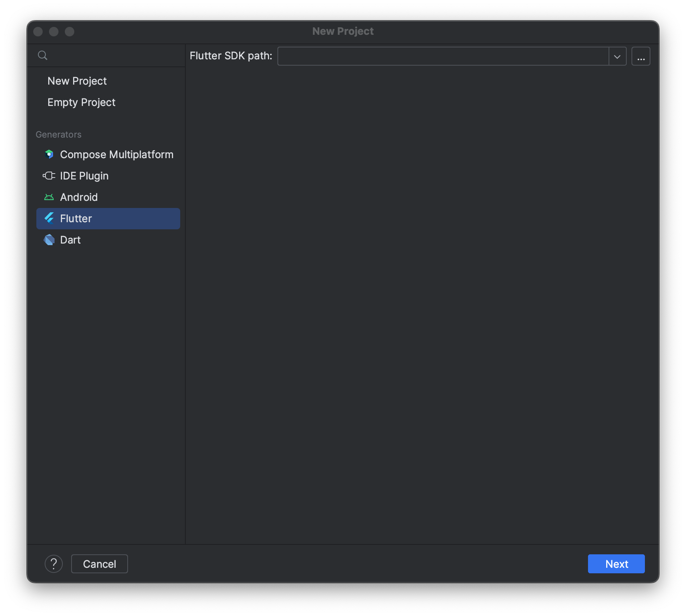The height and width of the screenshot is (616, 686).
Task: Click the search magnifier icon
Action: [x=43, y=55]
